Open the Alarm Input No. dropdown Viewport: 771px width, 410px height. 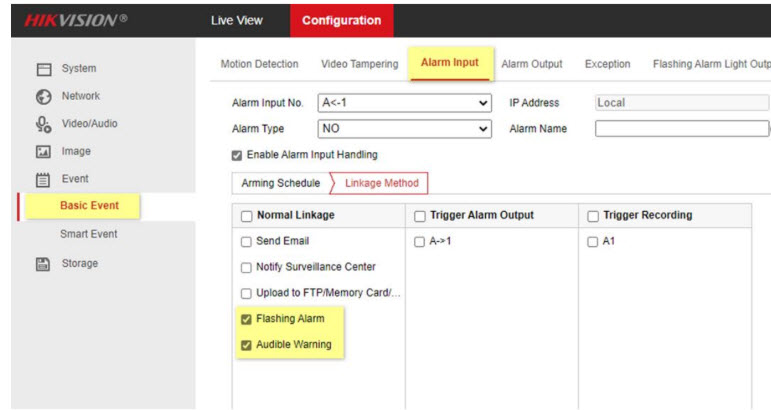pyautogui.click(x=404, y=103)
